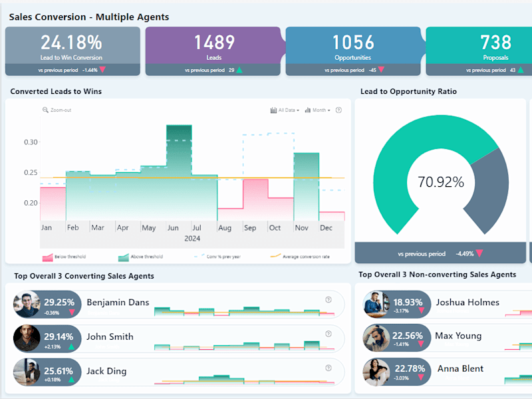Viewport: 532px width, 399px height.
Task: Click the down trend arrow on conversion card
Action: [x=102, y=70]
